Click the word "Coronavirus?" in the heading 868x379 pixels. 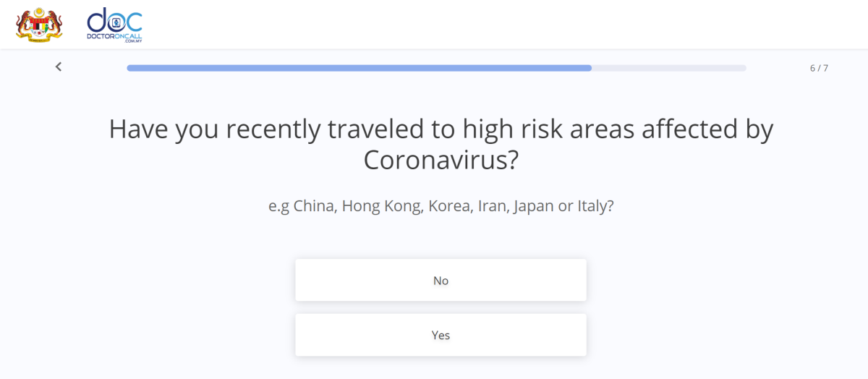click(441, 160)
